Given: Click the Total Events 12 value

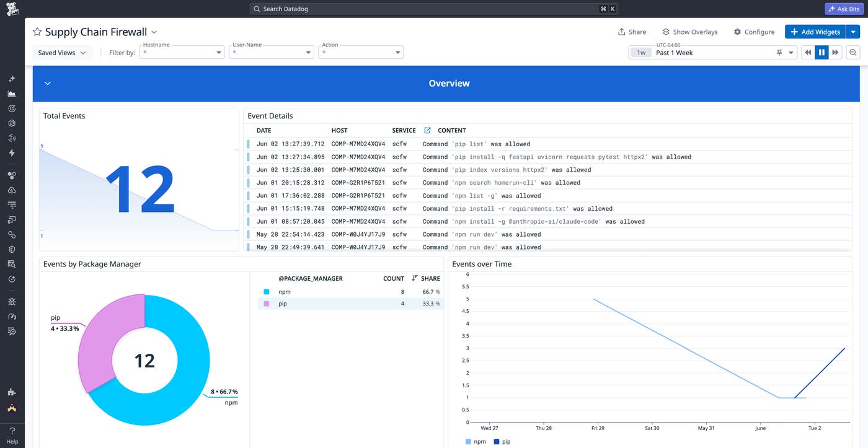Looking at the screenshot, I should point(139,190).
